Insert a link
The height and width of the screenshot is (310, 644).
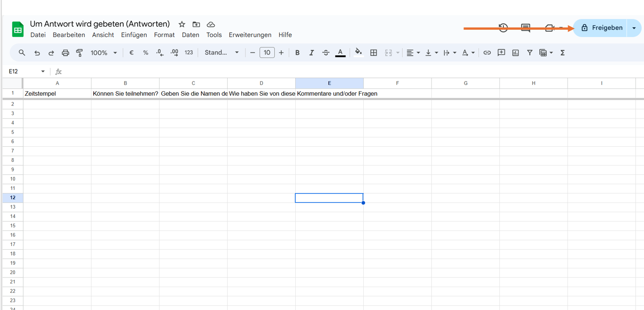[x=487, y=53]
